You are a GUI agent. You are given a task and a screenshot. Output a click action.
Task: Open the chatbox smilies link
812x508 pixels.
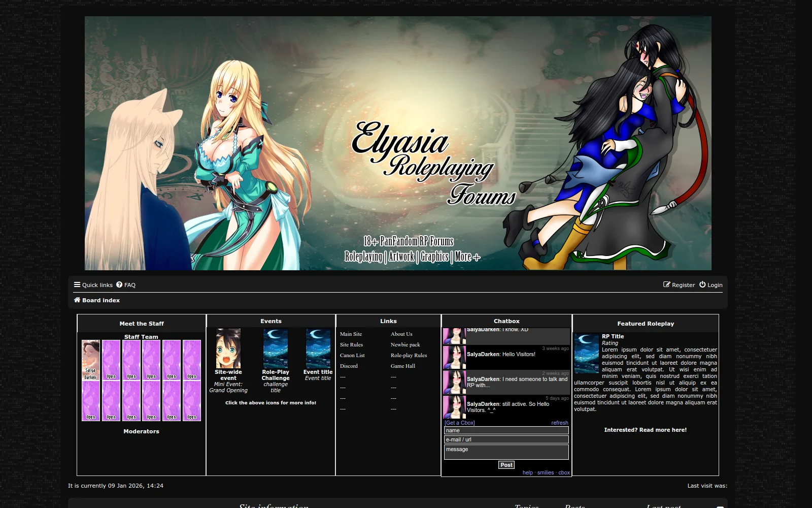546,472
